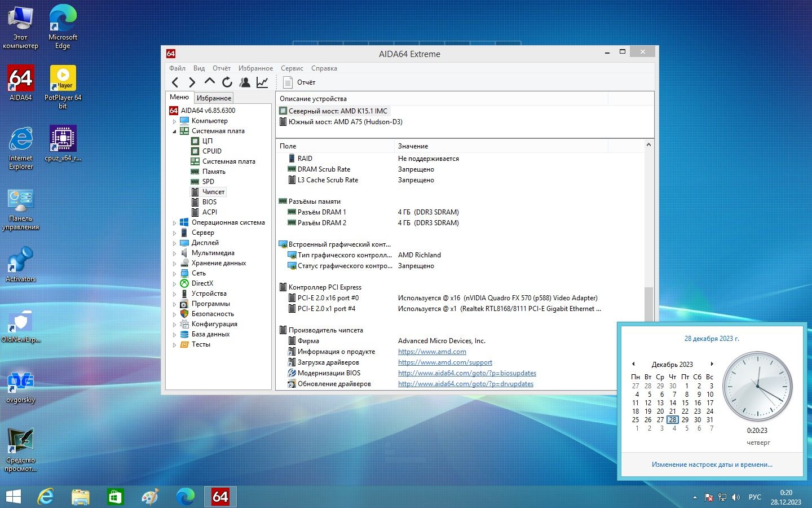Expand the Операционная система node

174,222
